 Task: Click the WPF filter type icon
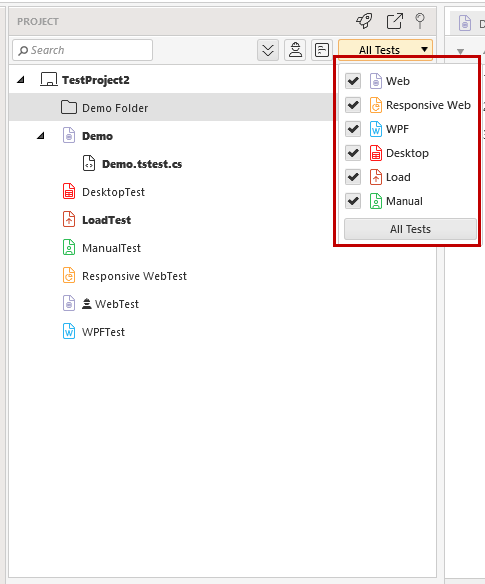click(x=376, y=129)
